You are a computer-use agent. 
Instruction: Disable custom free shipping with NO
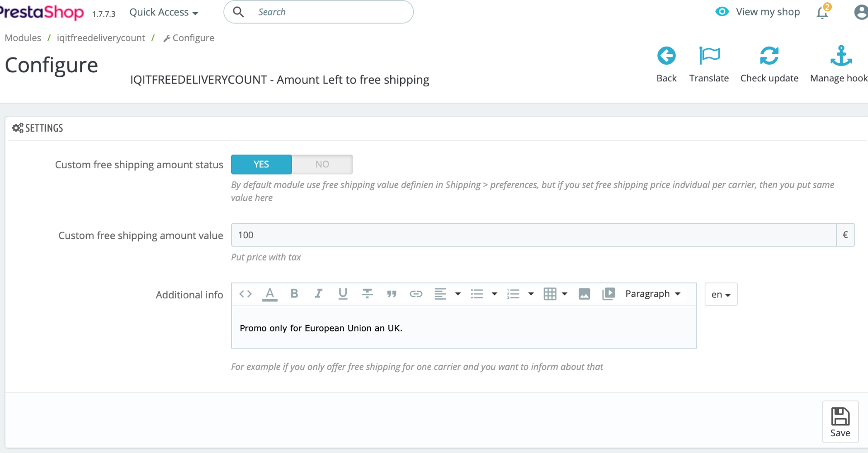click(x=322, y=165)
